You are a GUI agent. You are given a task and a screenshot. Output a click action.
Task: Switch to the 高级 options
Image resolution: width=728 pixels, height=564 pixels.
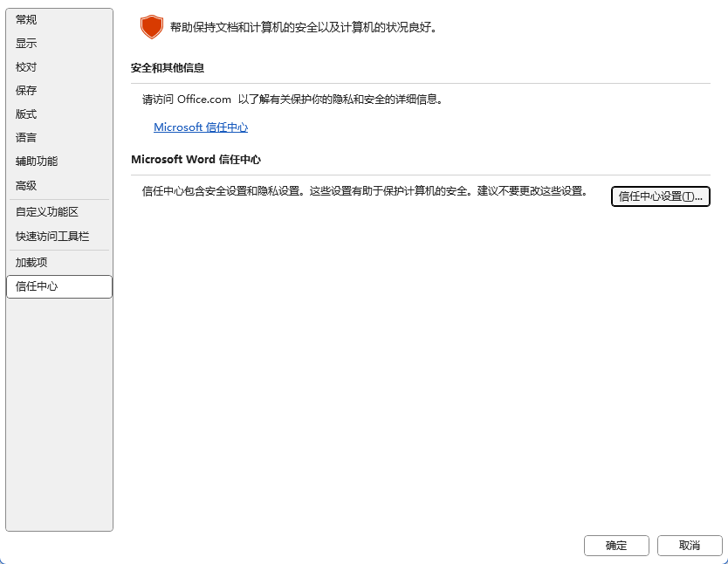pos(59,186)
